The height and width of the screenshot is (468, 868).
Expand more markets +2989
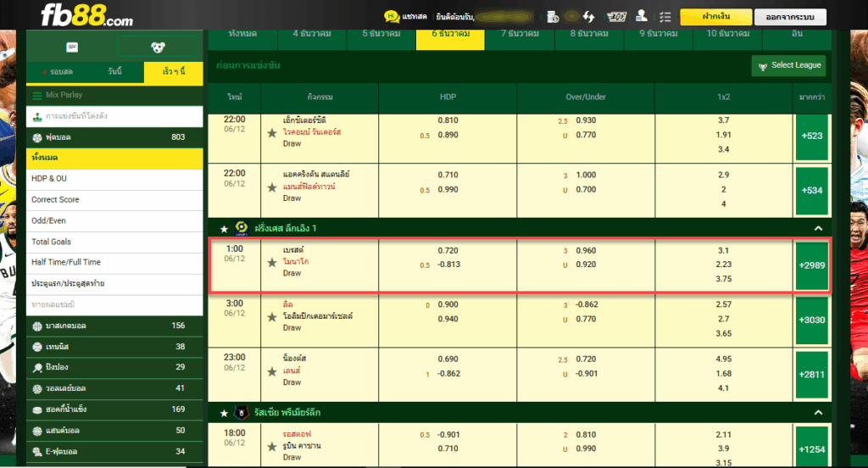(x=811, y=266)
